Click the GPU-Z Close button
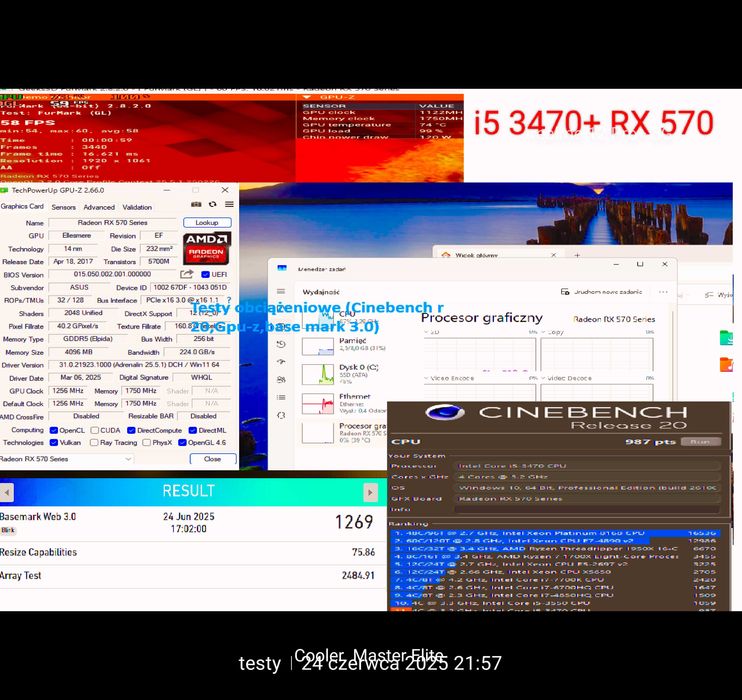Viewport: 742px width, 700px height. tap(212, 459)
